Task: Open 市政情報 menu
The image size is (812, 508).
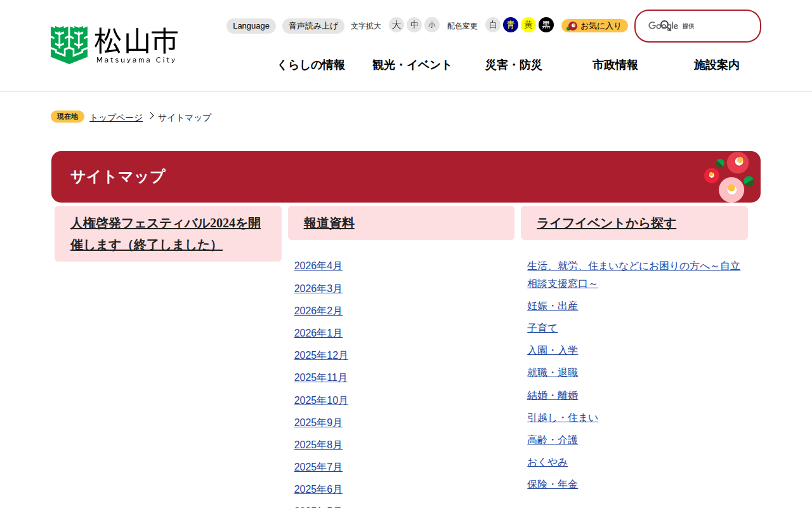Action: [615, 65]
